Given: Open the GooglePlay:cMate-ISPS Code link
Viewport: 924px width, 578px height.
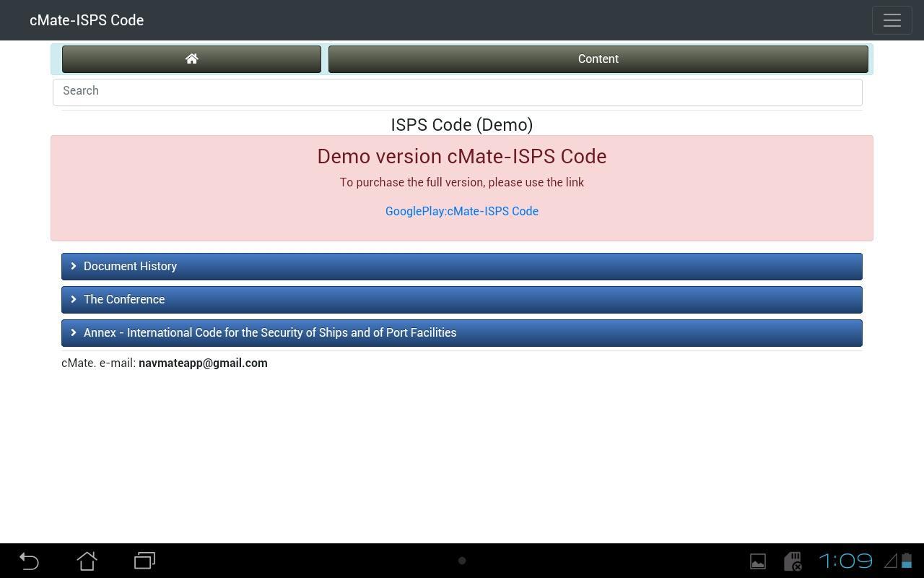Looking at the screenshot, I should (x=462, y=211).
